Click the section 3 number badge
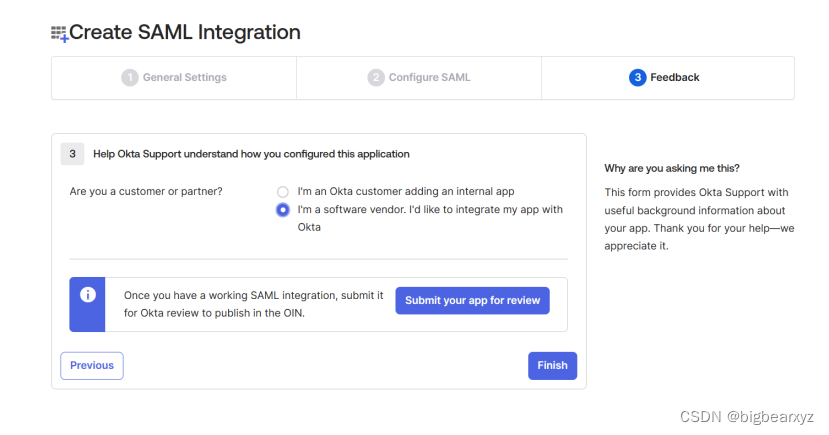 (x=72, y=154)
